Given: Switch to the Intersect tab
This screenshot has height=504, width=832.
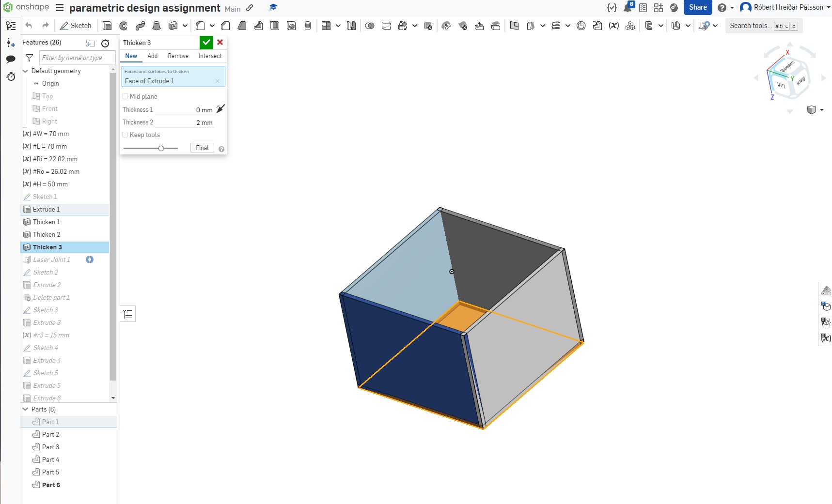Looking at the screenshot, I should coord(210,56).
